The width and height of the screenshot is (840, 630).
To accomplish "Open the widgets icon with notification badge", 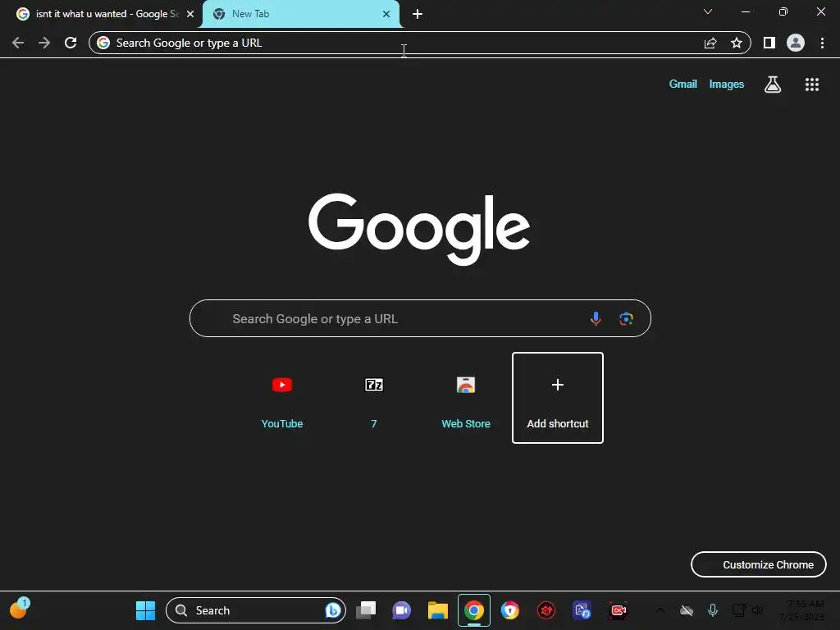I will [20, 609].
